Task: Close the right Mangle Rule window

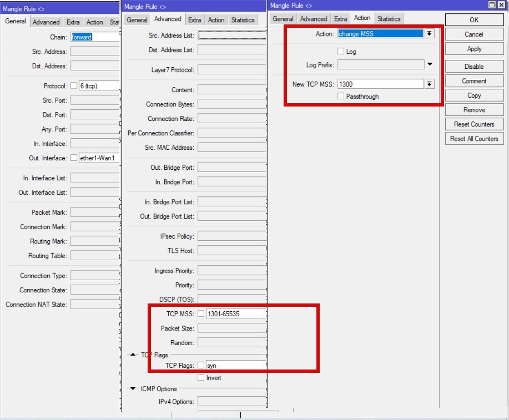Action: click(x=502, y=5)
